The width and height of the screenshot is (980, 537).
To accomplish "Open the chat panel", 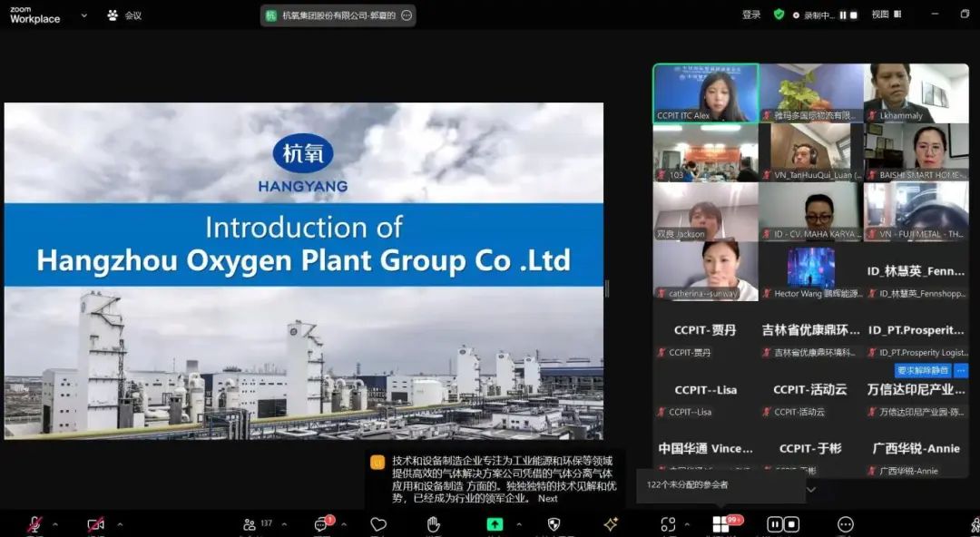I will coord(322,524).
